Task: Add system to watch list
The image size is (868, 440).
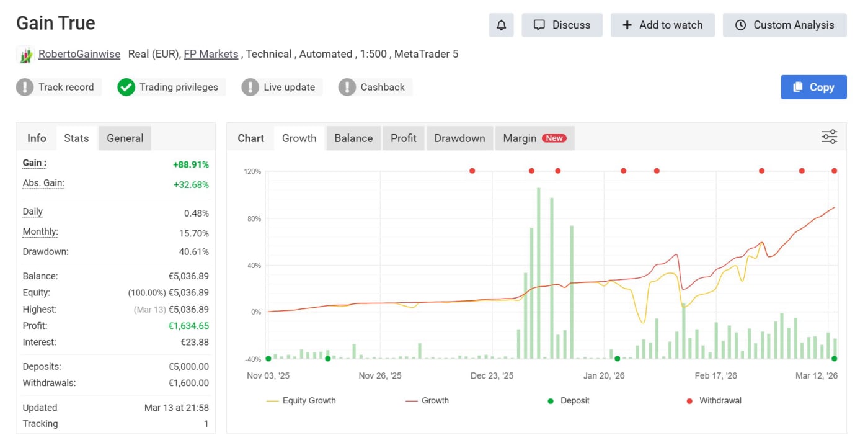Action: (662, 25)
